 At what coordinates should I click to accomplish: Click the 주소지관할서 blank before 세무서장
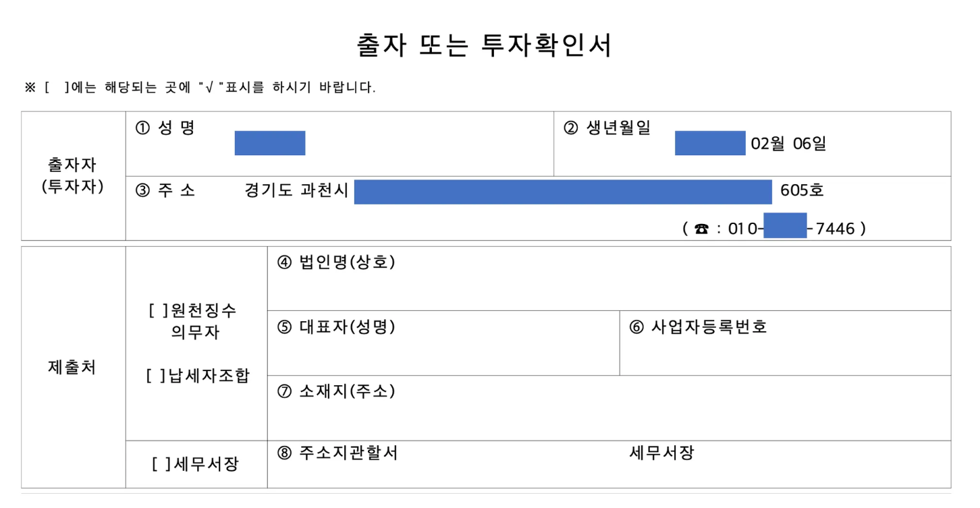pos(513,453)
